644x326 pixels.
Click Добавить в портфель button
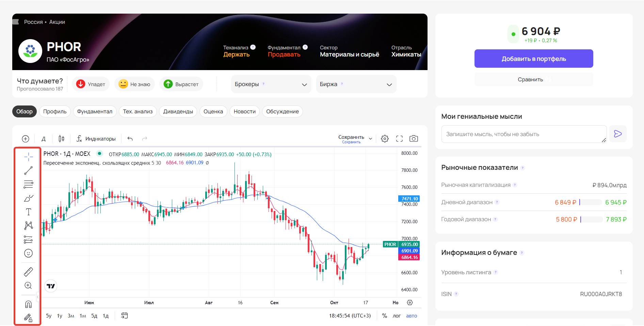(534, 59)
